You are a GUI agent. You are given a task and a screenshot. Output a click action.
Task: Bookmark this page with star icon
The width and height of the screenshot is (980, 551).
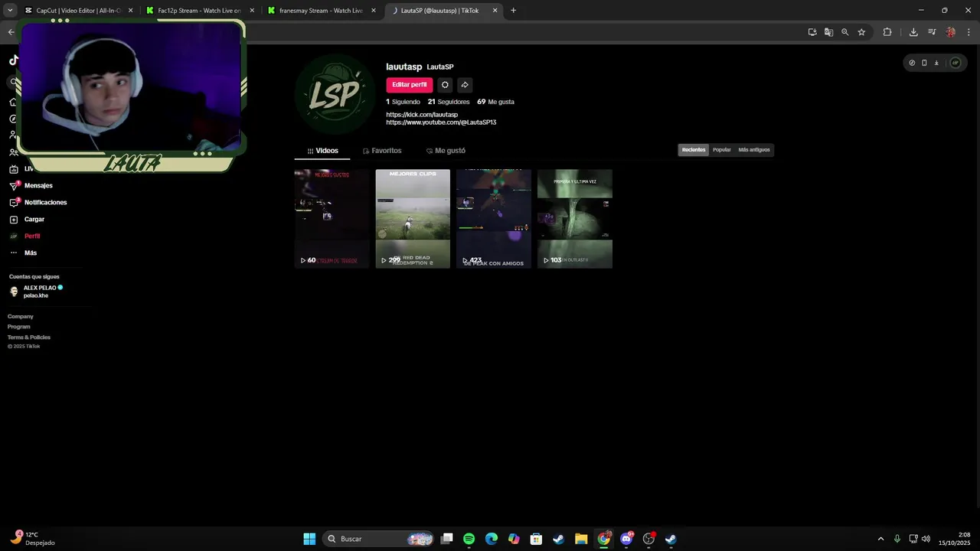tap(861, 32)
